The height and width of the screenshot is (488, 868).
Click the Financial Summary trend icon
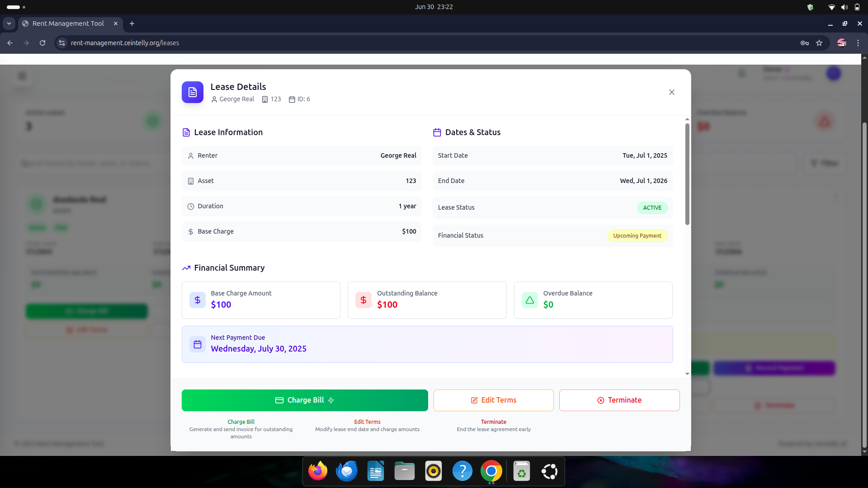click(x=186, y=268)
